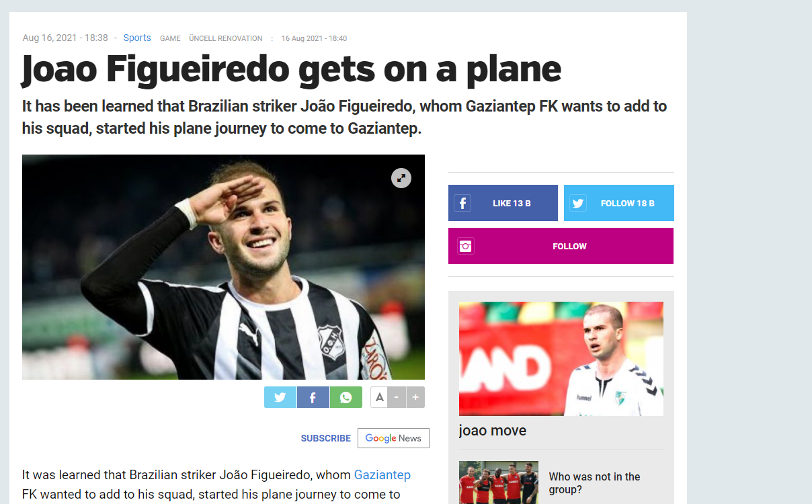Viewport: 812px width, 504px height.
Task: Reset the font size with the A icon
Action: (379, 397)
